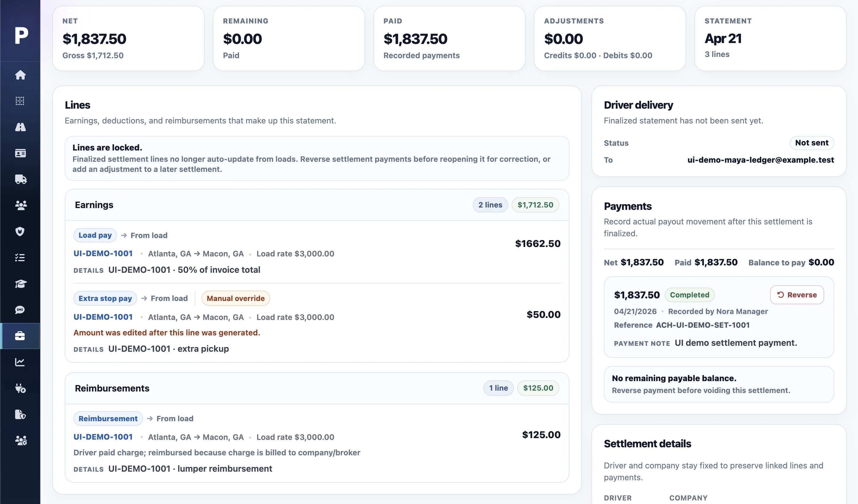The width and height of the screenshot is (858, 504).
Task: Click the REMAINING $0.00 summary card
Action: point(289,39)
